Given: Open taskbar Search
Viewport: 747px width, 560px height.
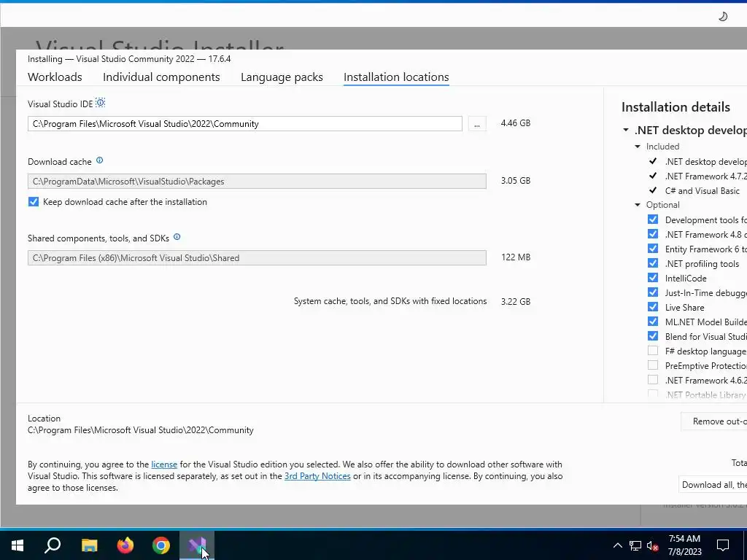Looking at the screenshot, I should tap(53, 545).
